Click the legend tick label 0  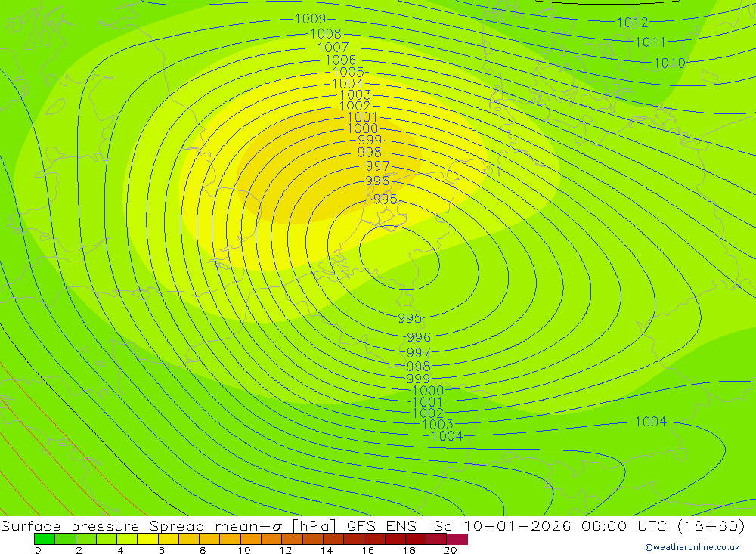38,550
